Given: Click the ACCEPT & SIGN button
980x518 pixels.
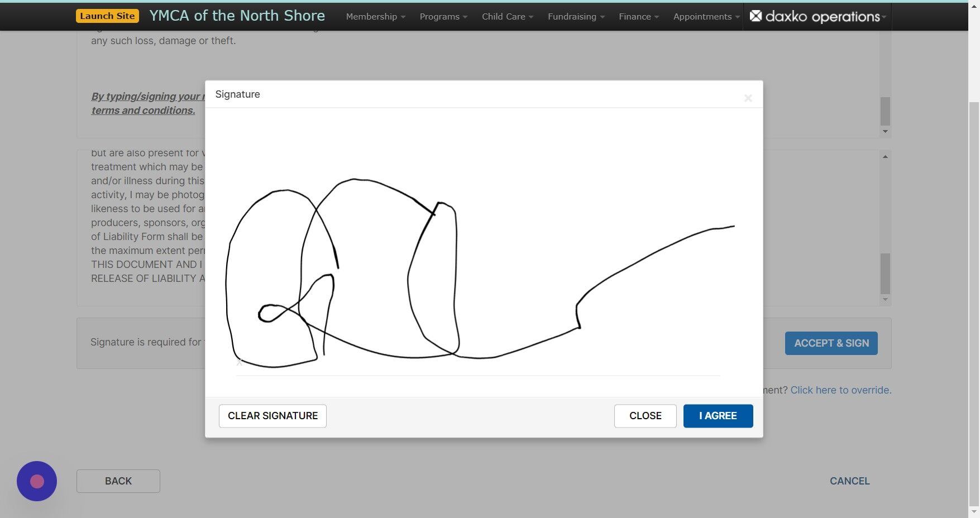Looking at the screenshot, I should [x=831, y=343].
